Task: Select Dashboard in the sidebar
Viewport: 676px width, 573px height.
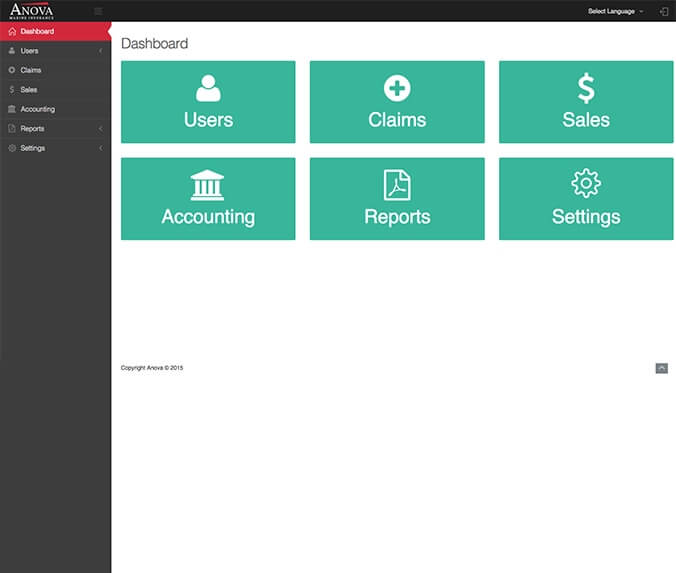Action: click(x=37, y=32)
